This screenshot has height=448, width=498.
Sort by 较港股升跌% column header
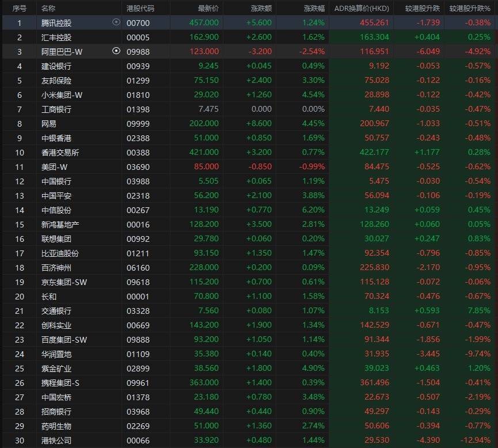tap(470, 9)
